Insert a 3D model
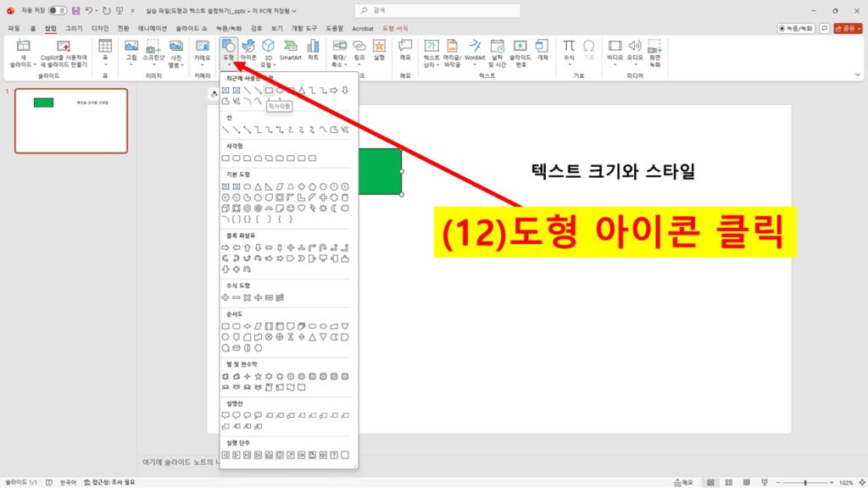Image resolution: width=868 pixels, height=488 pixels. coord(267,49)
